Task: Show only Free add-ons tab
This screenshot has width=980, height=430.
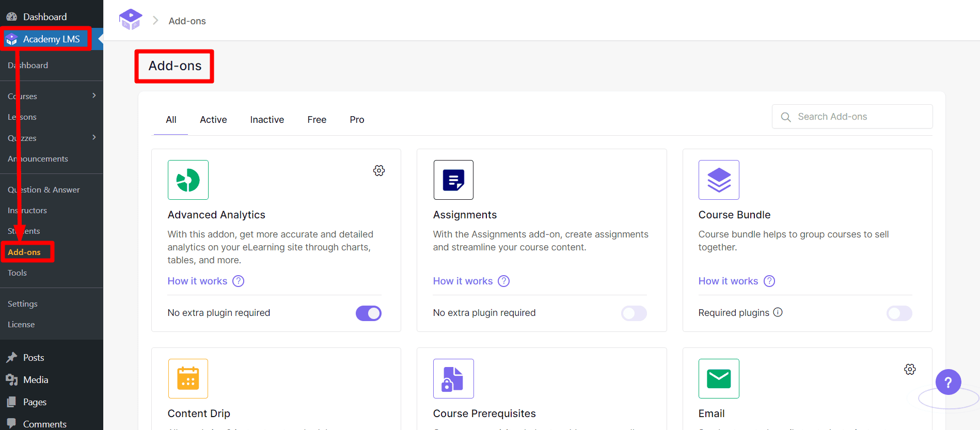Action: pyautogui.click(x=317, y=120)
